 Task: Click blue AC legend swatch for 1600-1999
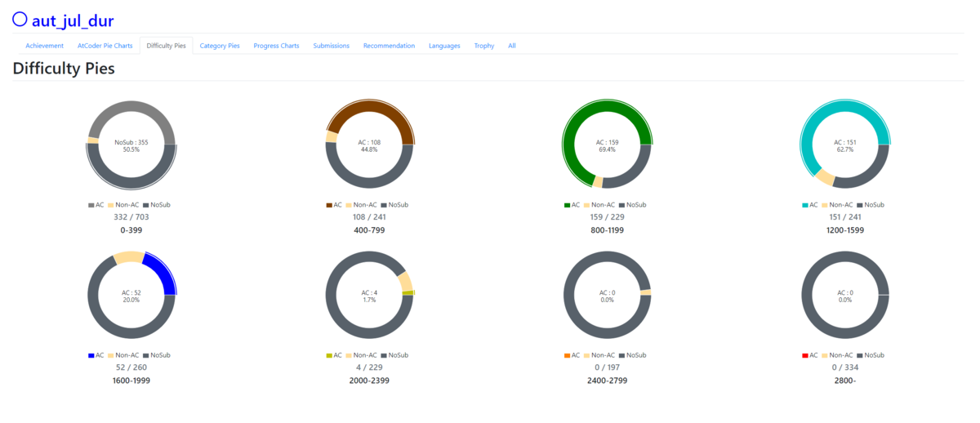pyautogui.click(x=91, y=355)
